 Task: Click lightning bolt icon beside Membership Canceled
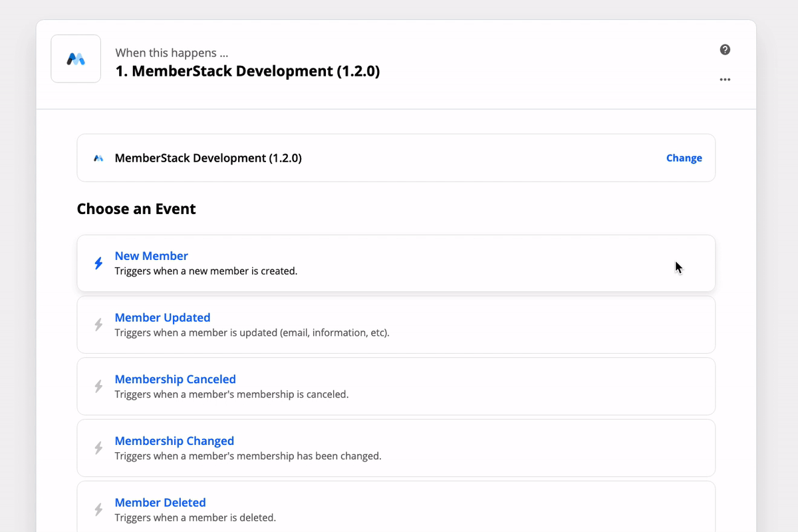(98, 386)
